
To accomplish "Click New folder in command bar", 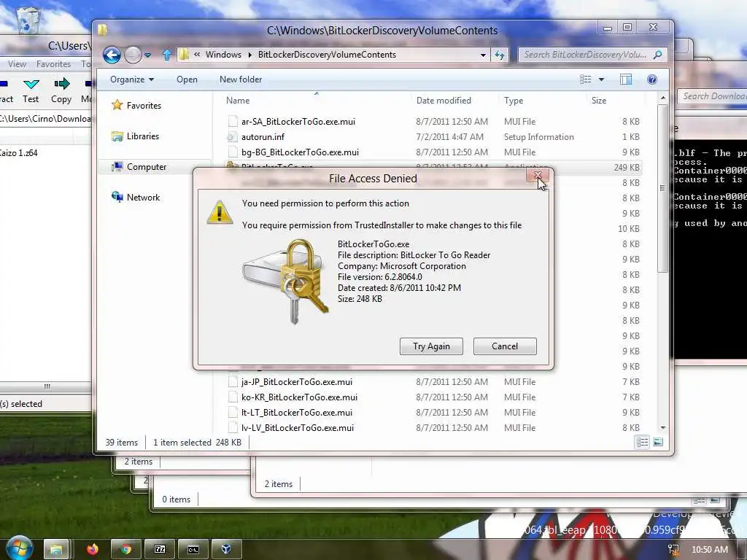I will tap(241, 79).
